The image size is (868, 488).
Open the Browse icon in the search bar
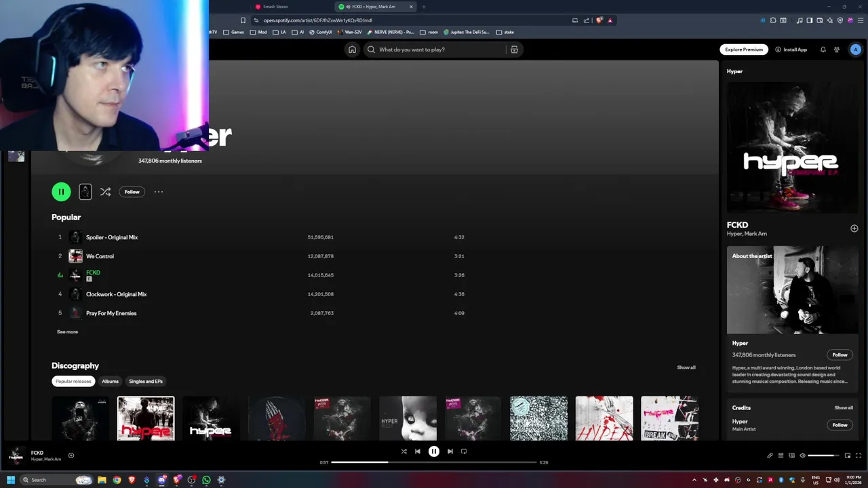click(x=514, y=49)
